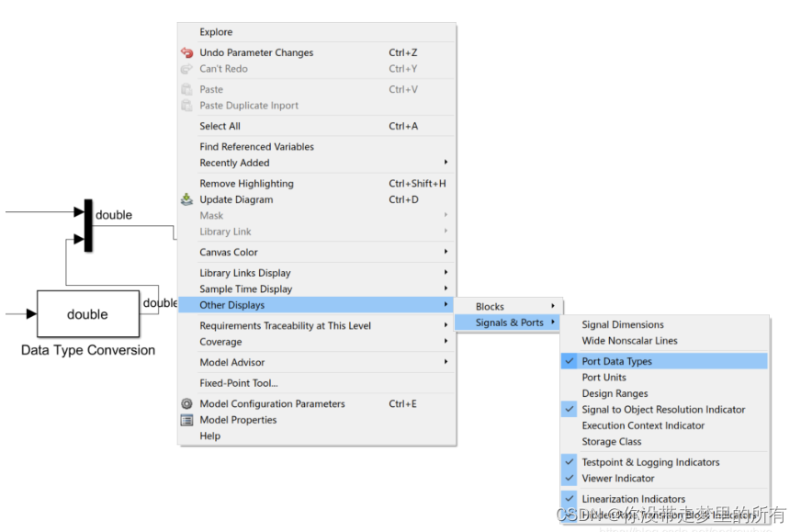Image resolution: width=801 pixels, height=532 pixels.
Task: Click the Ctrl+D shortcut text
Action: [x=403, y=199]
